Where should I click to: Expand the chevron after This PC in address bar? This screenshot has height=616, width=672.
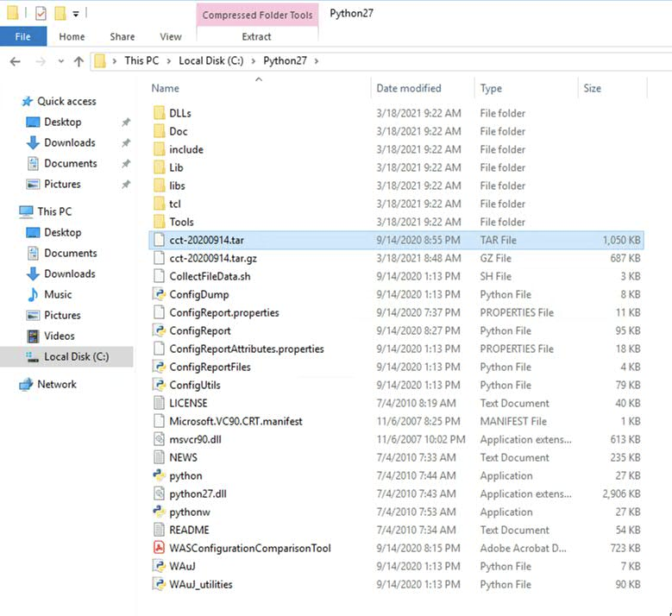pos(169,61)
